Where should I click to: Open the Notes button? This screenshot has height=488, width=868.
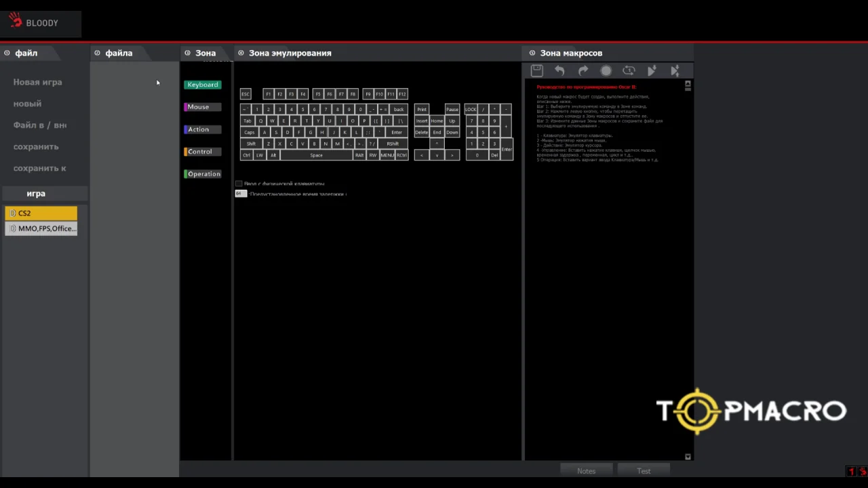click(587, 471)
